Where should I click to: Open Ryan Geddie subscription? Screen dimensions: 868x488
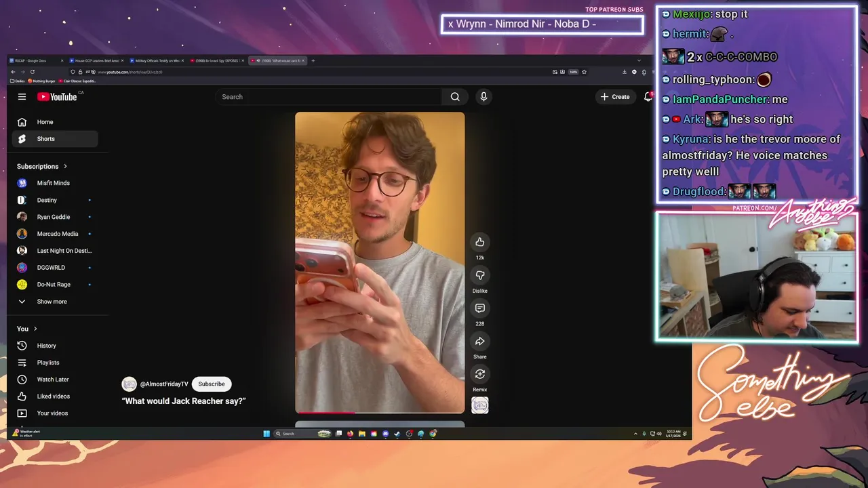55,217
